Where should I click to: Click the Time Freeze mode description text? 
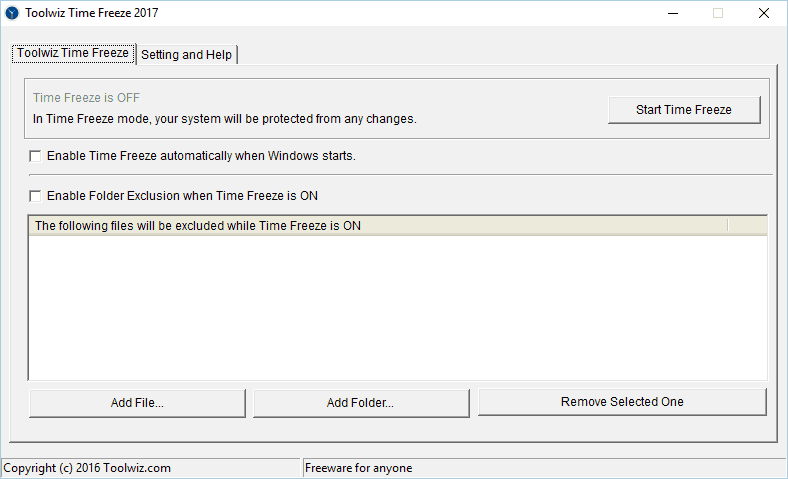click(224, 118)
